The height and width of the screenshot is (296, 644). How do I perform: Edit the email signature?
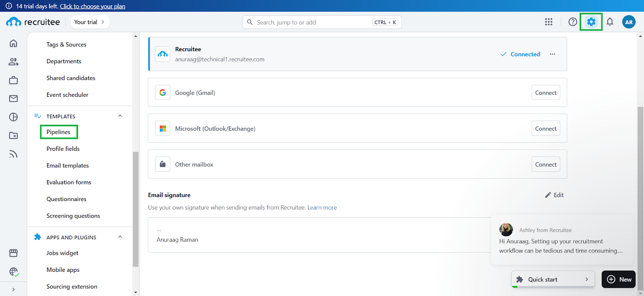tap(554, 195)
